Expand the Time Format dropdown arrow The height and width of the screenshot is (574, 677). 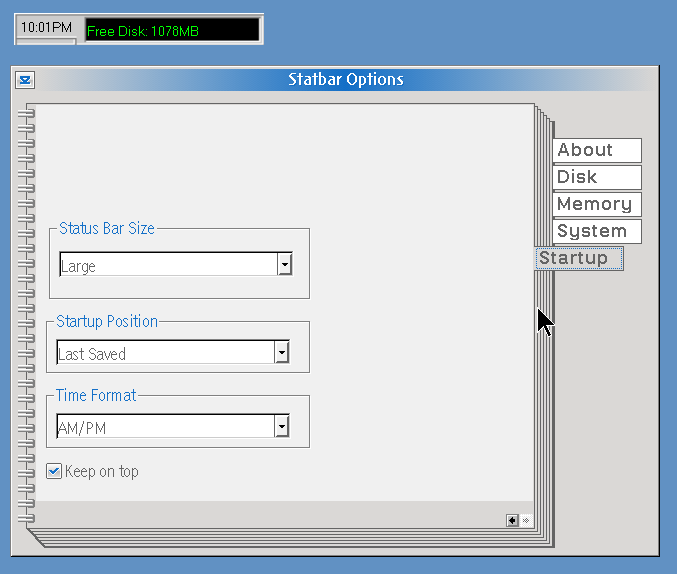coord(282,427)
